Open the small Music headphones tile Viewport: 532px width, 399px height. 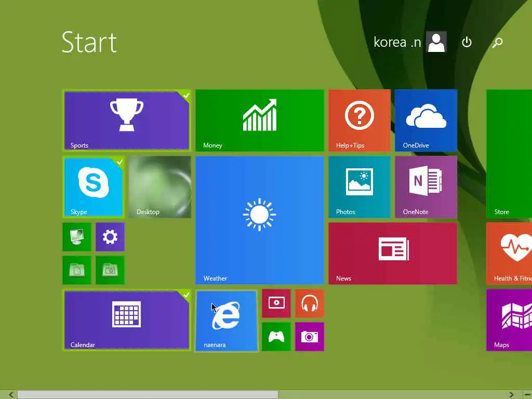pos(310,303)
